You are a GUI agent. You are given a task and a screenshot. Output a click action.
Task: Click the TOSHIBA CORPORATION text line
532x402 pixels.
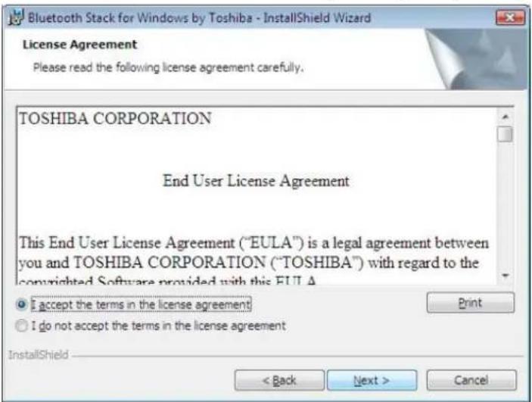(115, 119)
